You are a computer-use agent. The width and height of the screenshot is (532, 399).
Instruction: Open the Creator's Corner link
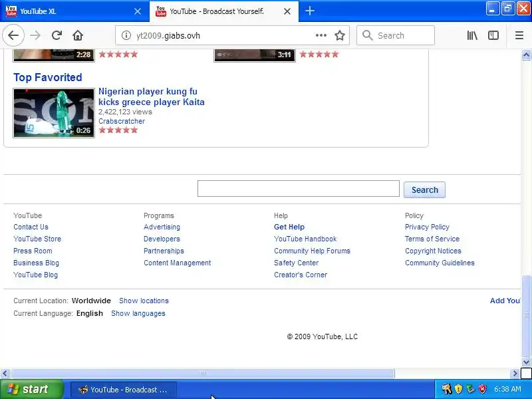click(x=301, y=275)
